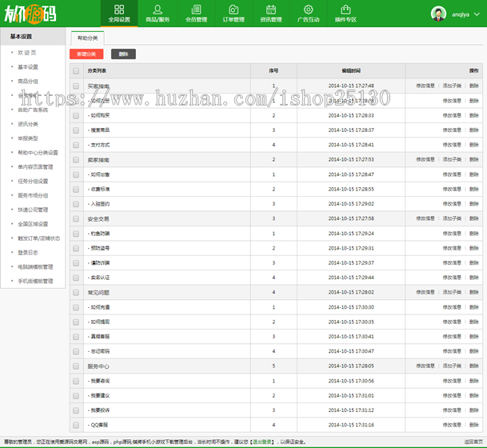
Task: Open 商品/服务 icon in top navigation
Action: 158,10
